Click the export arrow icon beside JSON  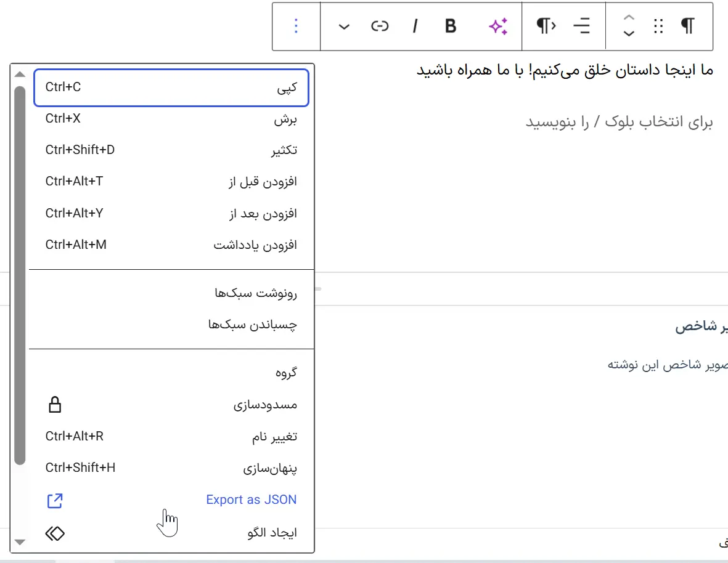click(55, 501)
